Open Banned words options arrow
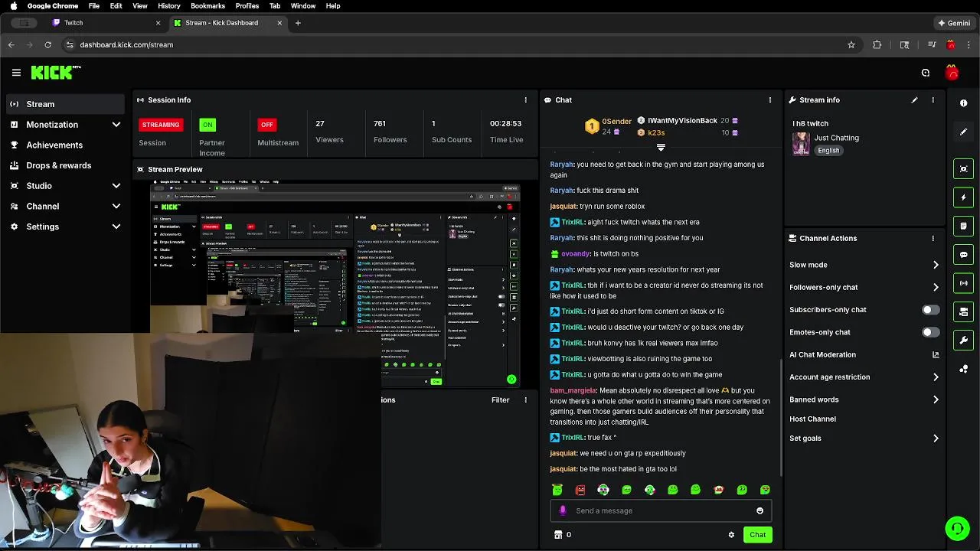The height and width of the screenshot is (551, 980). 936,399
